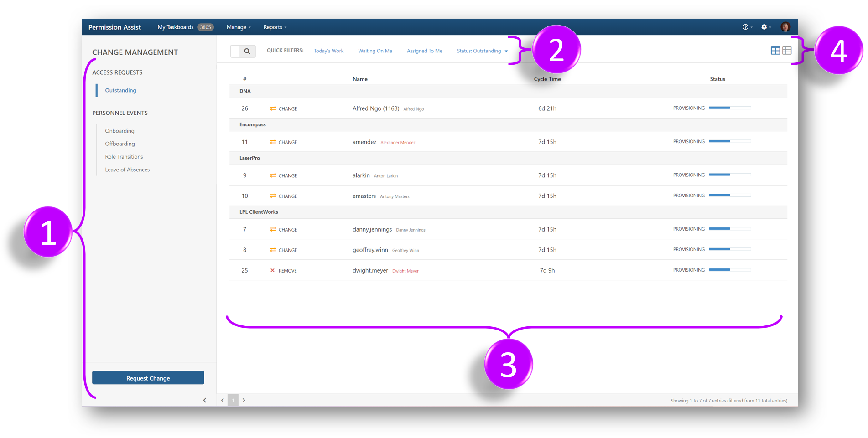
Task: Click the CHANGE swap icon for Alfred Ngo
Action: point(273,108)
